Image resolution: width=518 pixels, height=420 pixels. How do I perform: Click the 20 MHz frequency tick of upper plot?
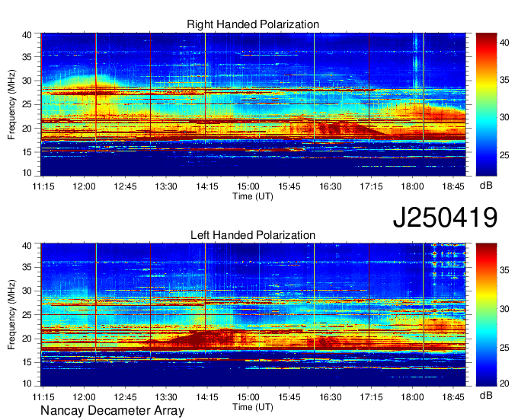tap(27, 129)
